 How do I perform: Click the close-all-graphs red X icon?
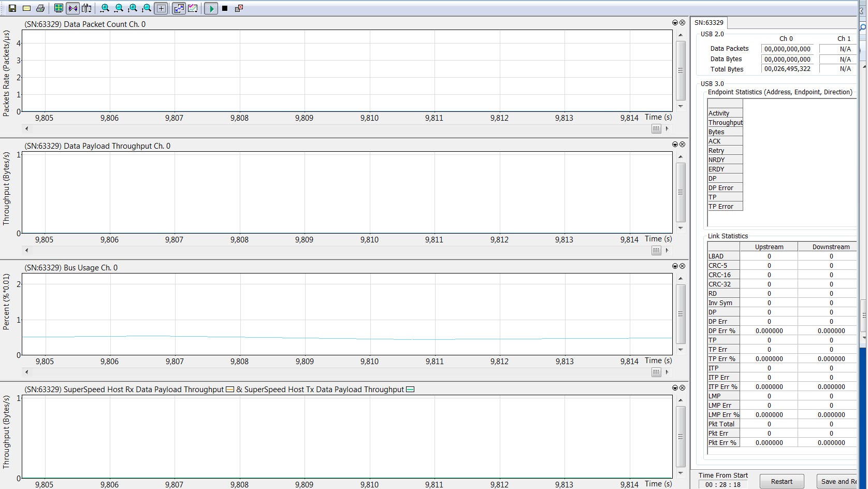click(x=239, y=8)
